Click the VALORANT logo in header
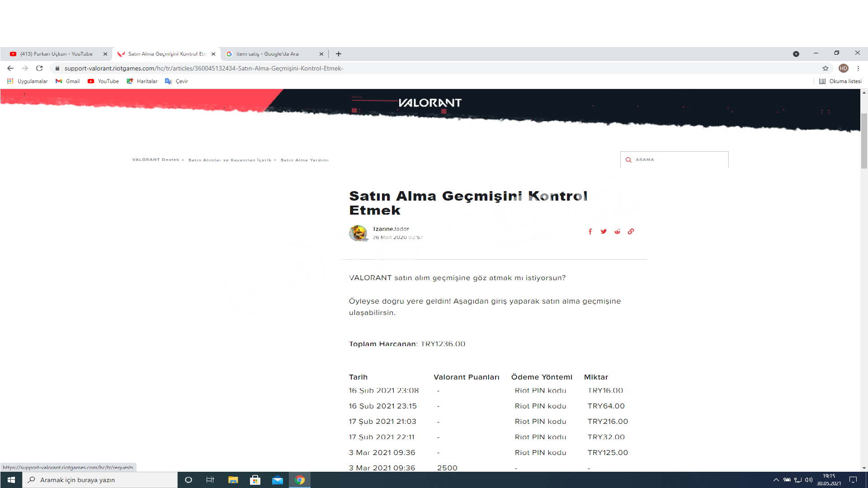 430,103
